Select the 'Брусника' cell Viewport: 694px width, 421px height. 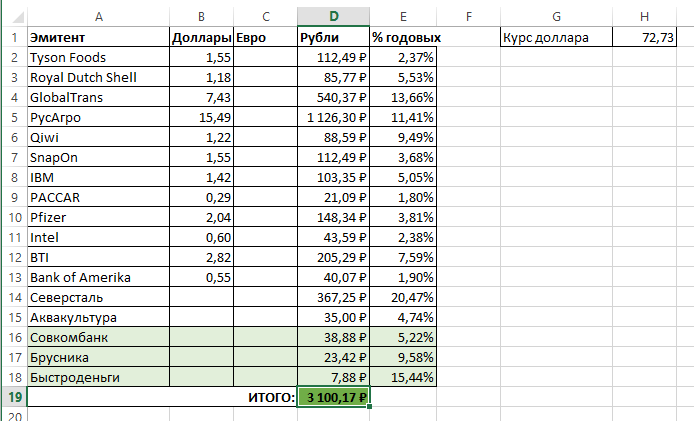[x=98, y=357]
